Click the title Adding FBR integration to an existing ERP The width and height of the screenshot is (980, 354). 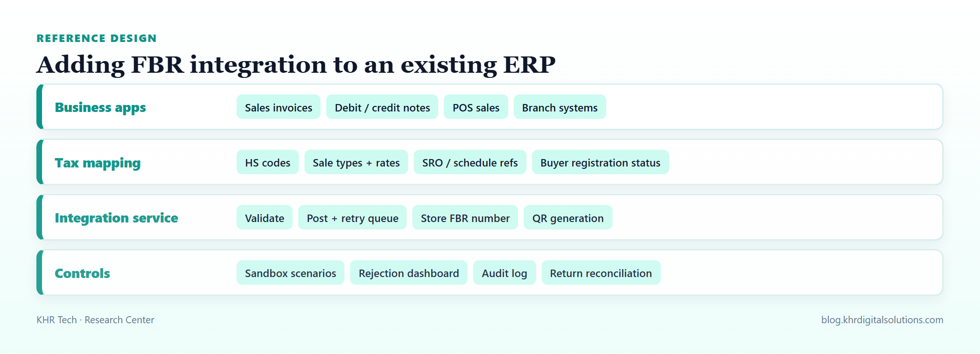[296, 64]
